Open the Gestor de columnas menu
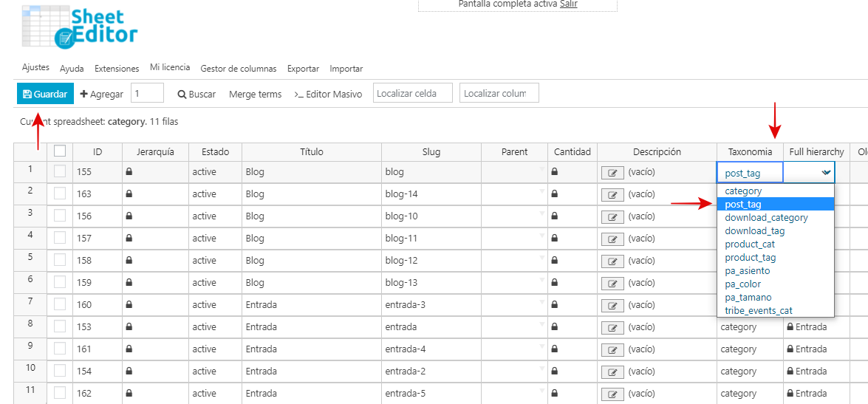The width and height of the screenshot is (868, 404). pyautogui.click(x=238, y=69)
